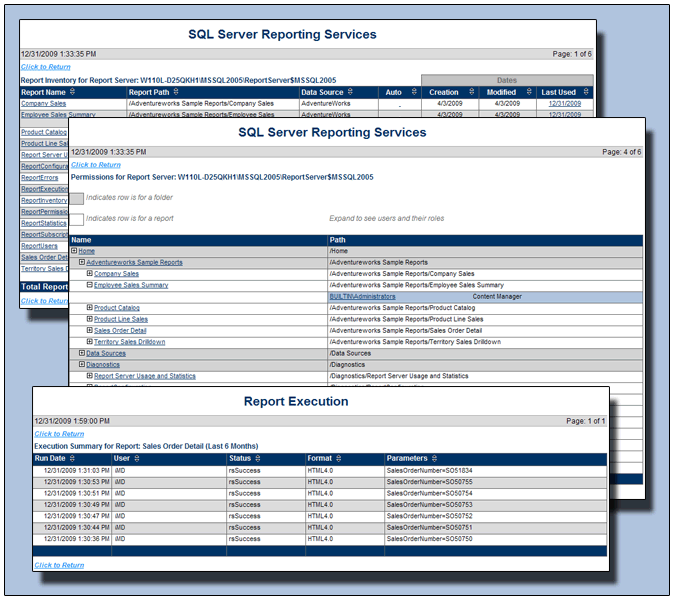Select parameter SalesOrderNumber=SO50755 cell

pos(495,482)
